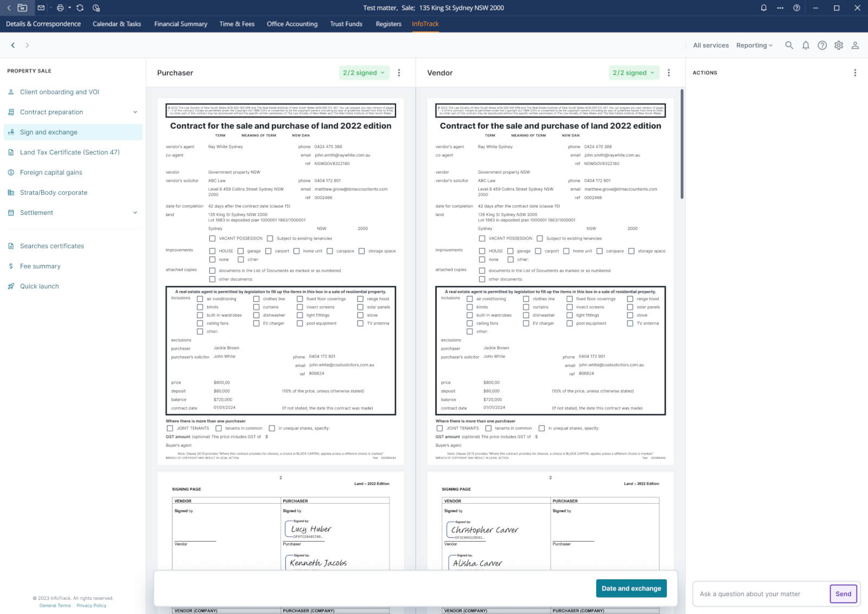The width and height of the screenshot is (868, 614).
Task: Open the print options dropdown arrow
Action: pyautogui.click(x=69, y=8)
